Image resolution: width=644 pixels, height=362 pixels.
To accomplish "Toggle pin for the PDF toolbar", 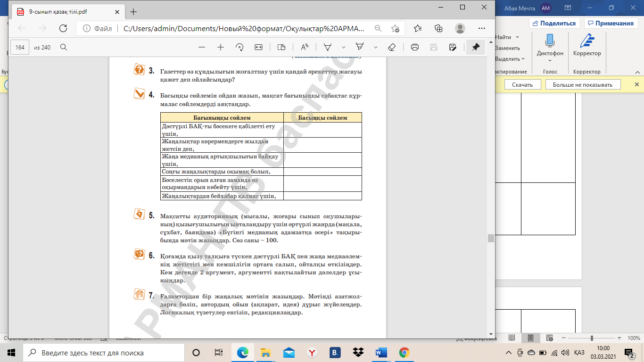I will pos(476,47).
